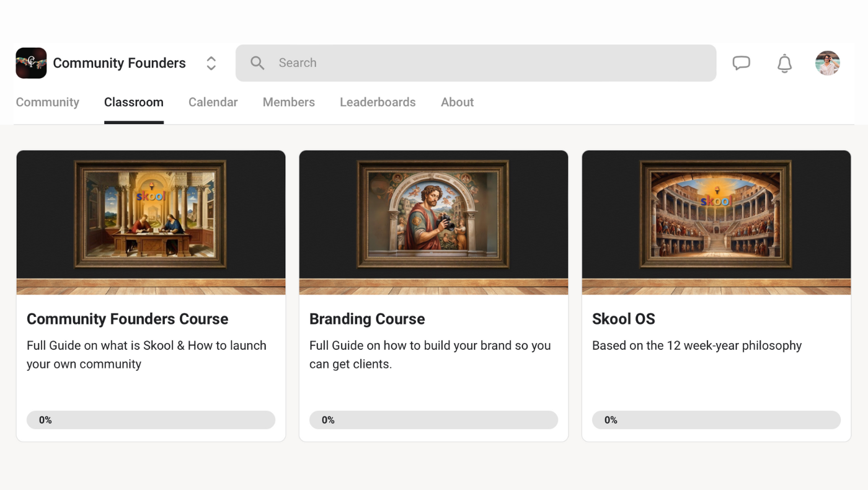Viewport: 868px width, 490px height.
Task: Open the Community Founders Course card
Action: pyautogui.click(x=151, y=319)
